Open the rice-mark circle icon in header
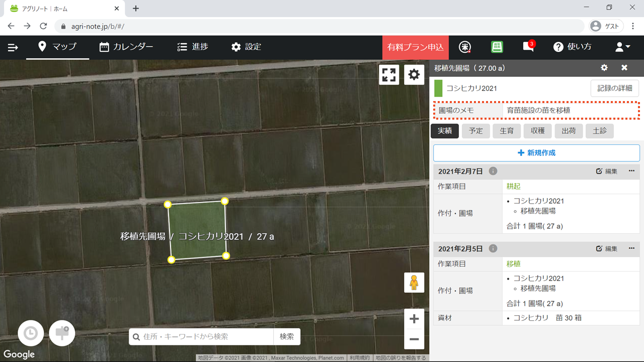Screen dimensions: 644x362 (465, 47)
